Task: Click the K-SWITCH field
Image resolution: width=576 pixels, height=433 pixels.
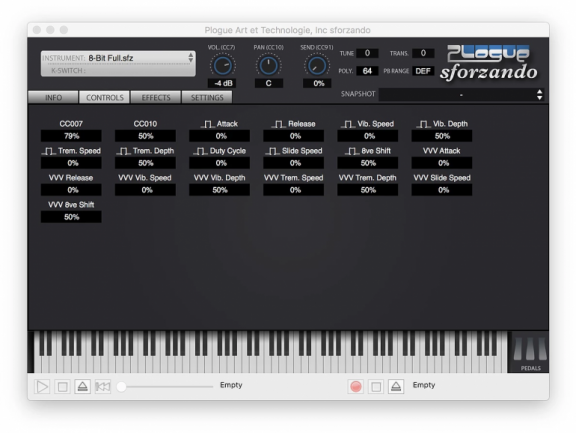Action: [118, 71]
